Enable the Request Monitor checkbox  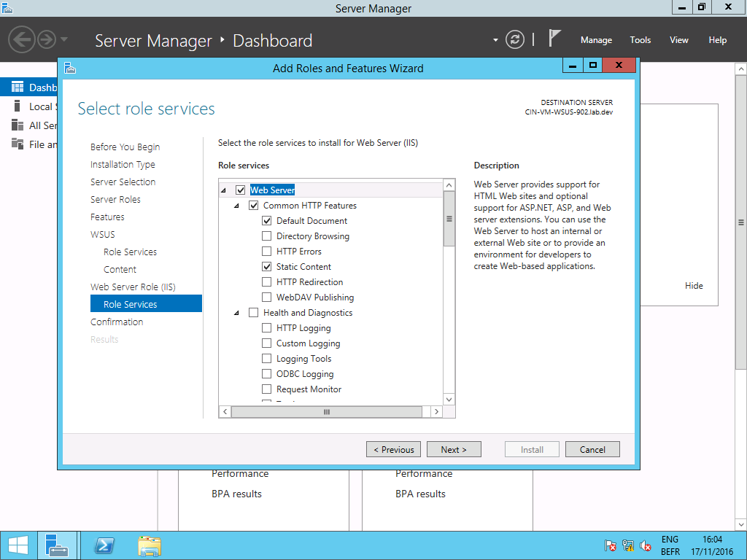click(x=267, y=389)
